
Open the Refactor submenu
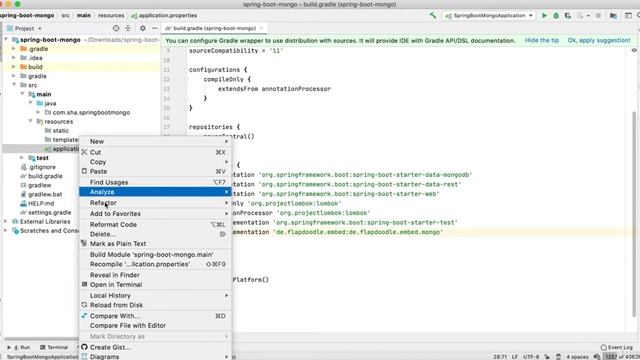pyautogui.click(x=155, y=203)
